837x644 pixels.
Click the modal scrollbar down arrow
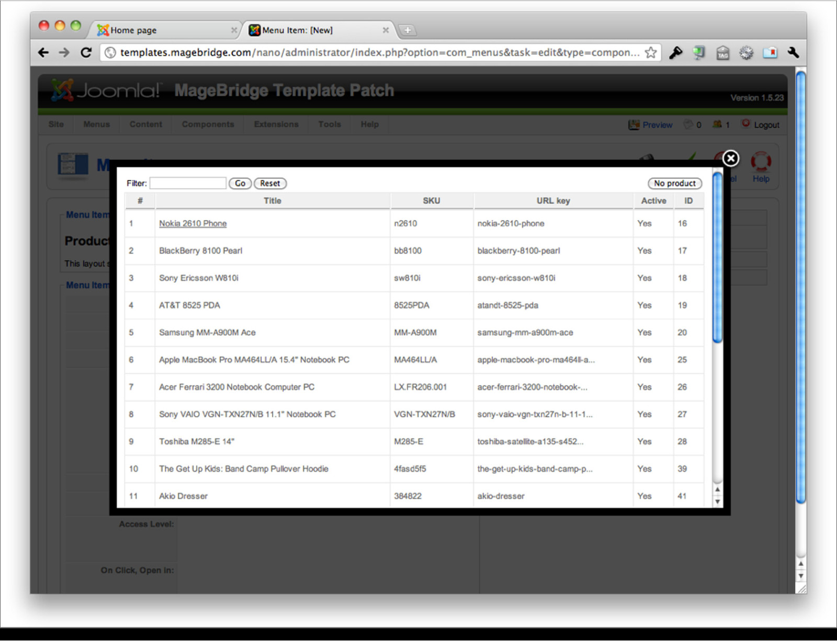(x=717, y=501)
